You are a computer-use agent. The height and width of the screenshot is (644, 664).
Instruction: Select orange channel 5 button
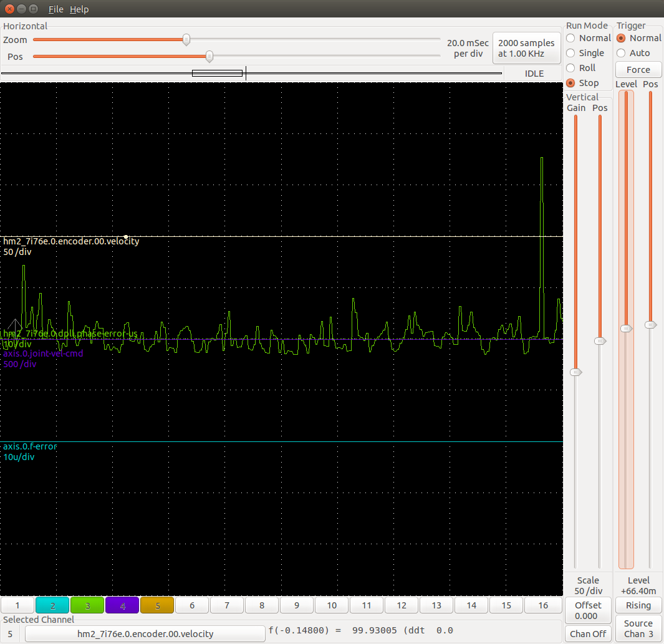(x=157, y=605)
